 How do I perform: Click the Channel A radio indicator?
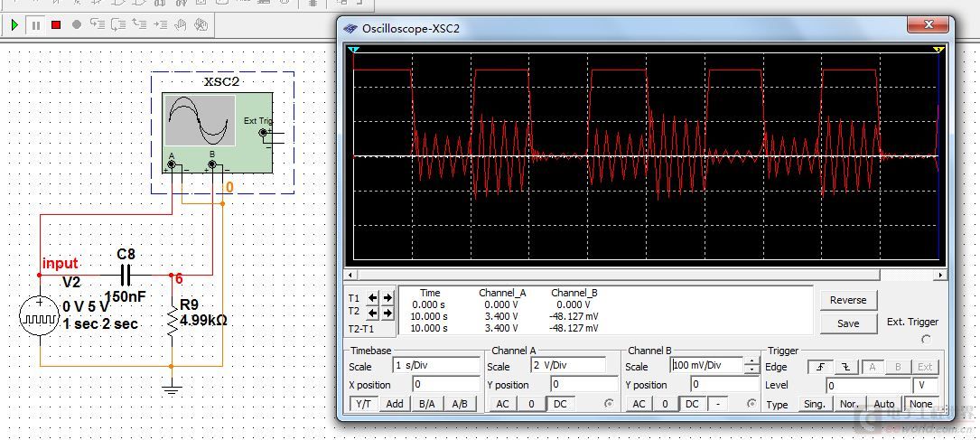[609, 404]
